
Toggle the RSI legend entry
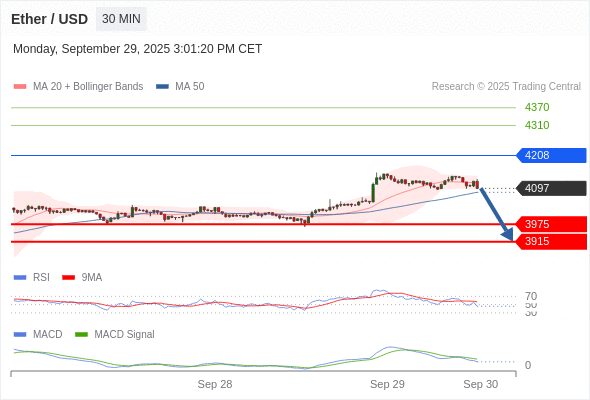32,277
